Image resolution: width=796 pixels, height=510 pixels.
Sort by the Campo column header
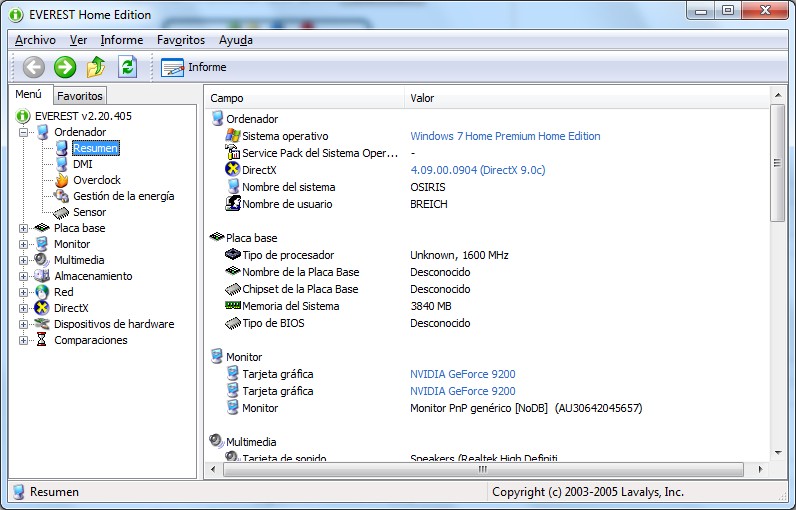coord(305,98)
